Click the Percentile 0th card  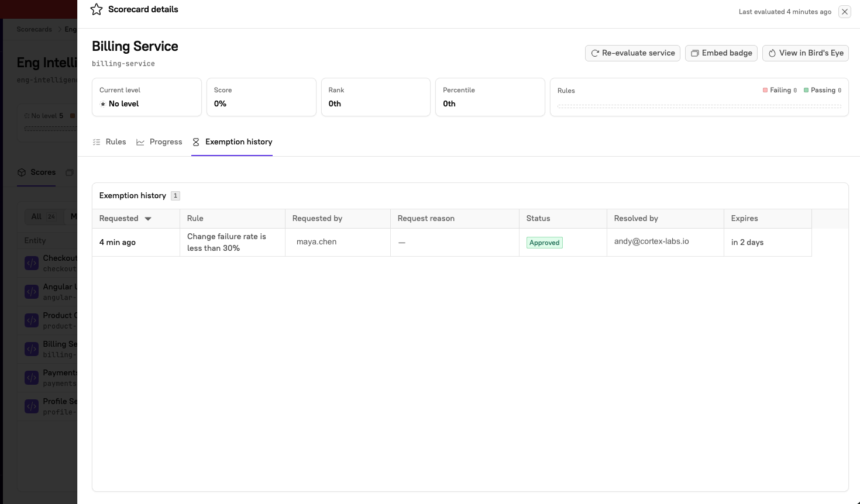[x=490, y=97]
